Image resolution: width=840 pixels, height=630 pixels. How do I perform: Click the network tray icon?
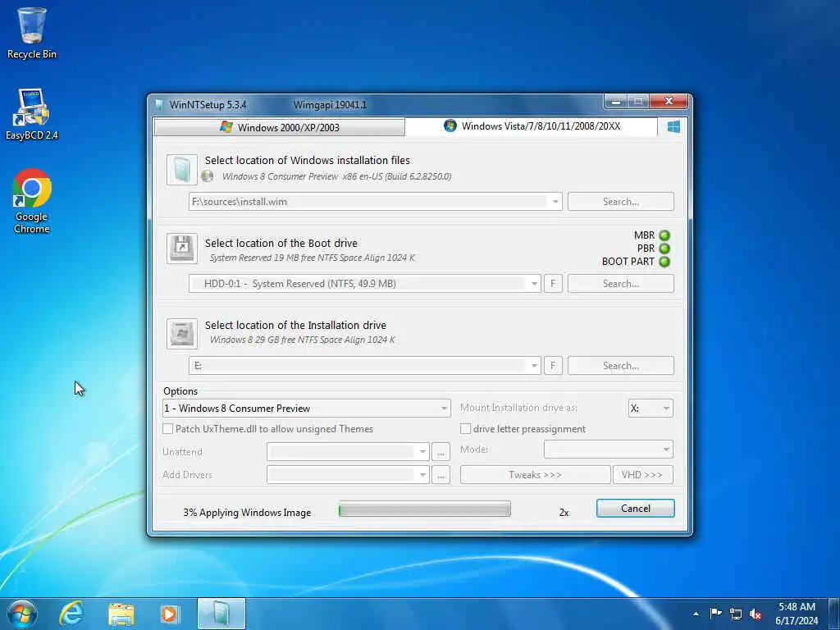[736, 614]
